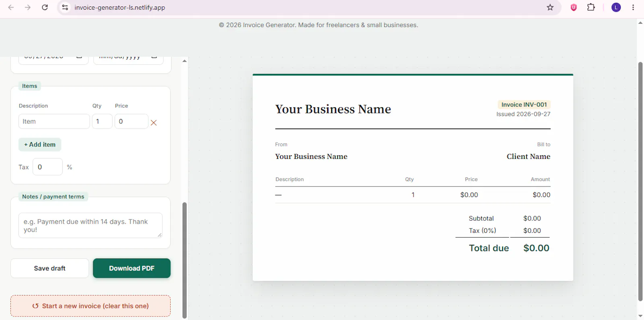Image resolution: width=644 pixels, height=320 pixels.
Task: Add a new item row
Action: coord(40,145)
